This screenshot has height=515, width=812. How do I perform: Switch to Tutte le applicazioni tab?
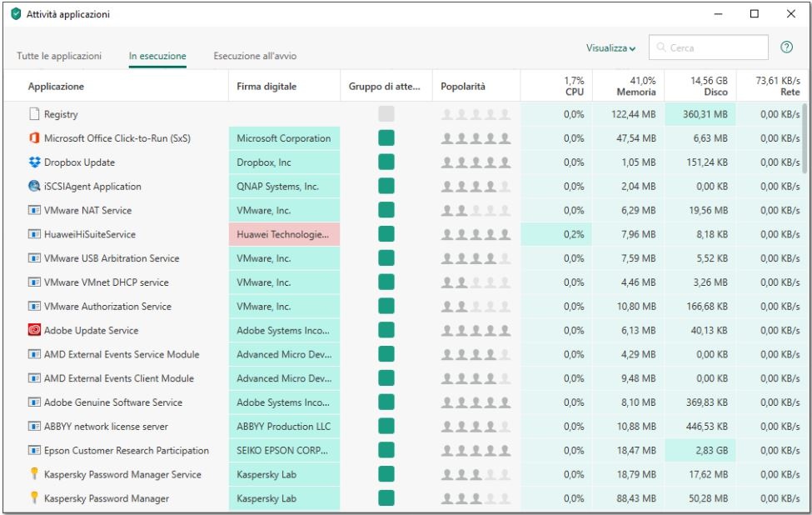[x=59, y=56]
